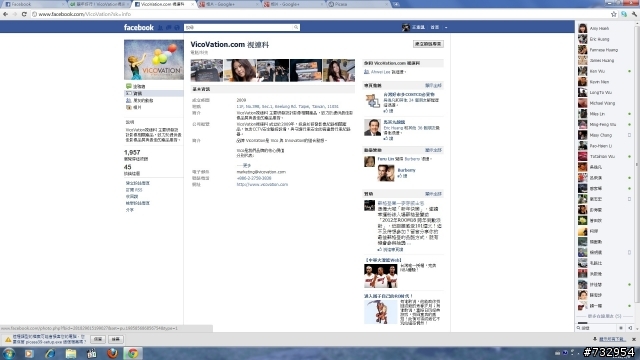
Task: Click the see more link in info section
Action: [x=244, y=165]
